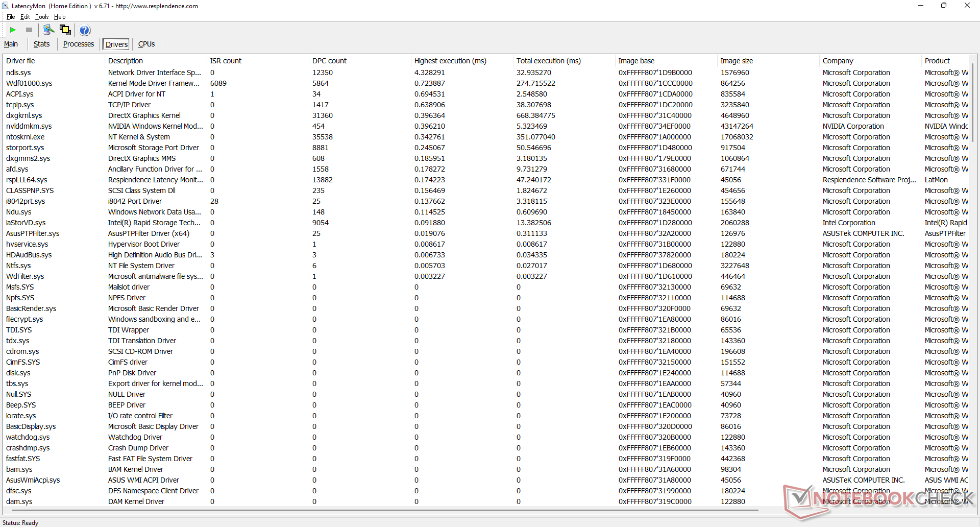Select the ndis.sys driver row
The height and width of the screenshot is (527, 980).
(x=486, y=73)
